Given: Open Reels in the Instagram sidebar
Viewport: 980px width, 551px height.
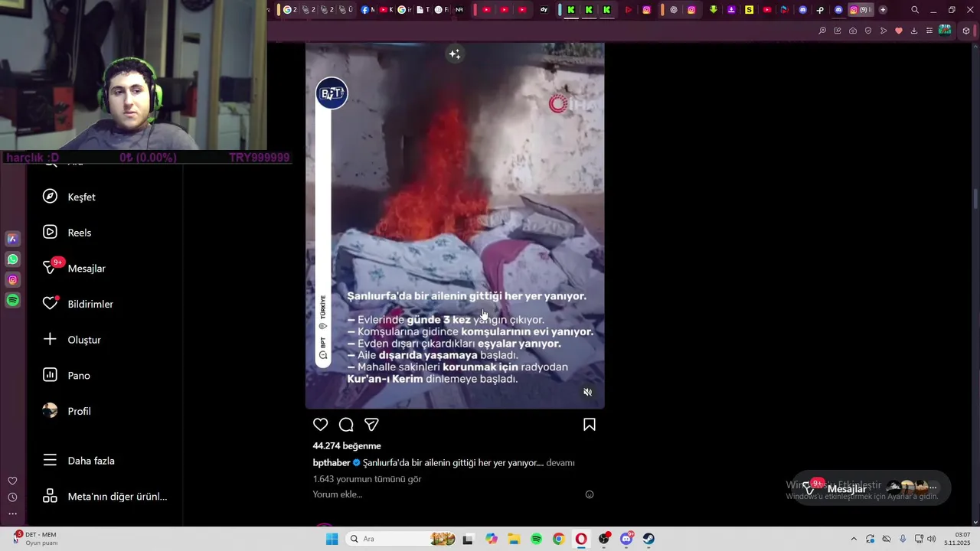Looking at the screenshot, I should (67, 233).
